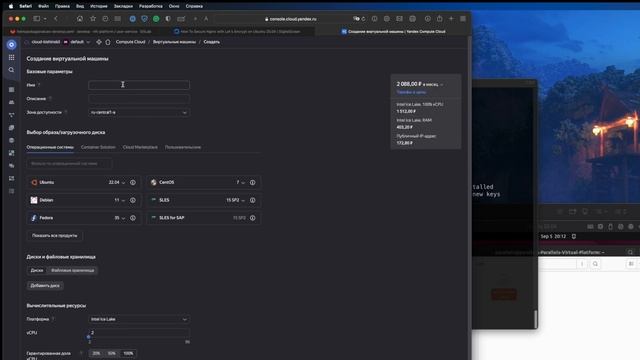Click the show all products button
This screenshot has width=640, height=360.
click(x=55, y=236)
